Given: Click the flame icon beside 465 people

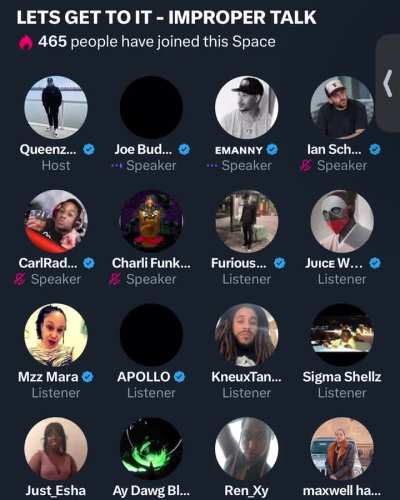Looking at the screenshot, I should point(25,43).
